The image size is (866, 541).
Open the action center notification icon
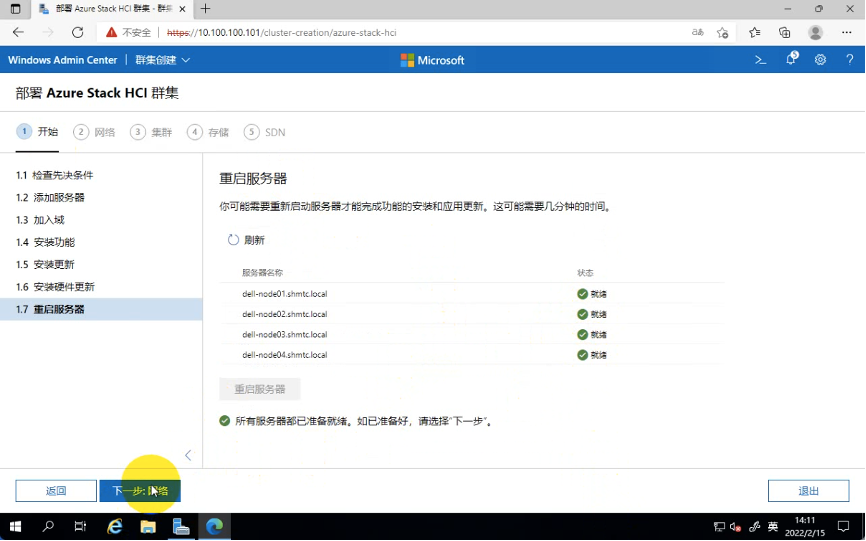[x=843, y=527]
